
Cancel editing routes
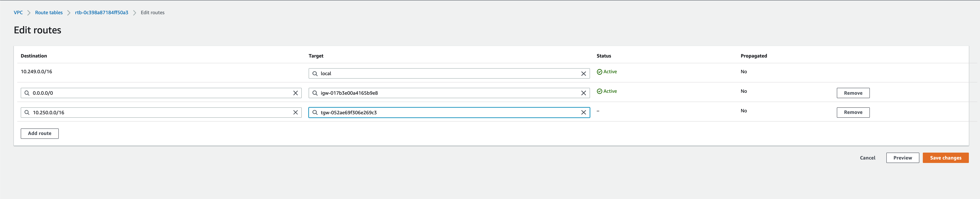867,158
